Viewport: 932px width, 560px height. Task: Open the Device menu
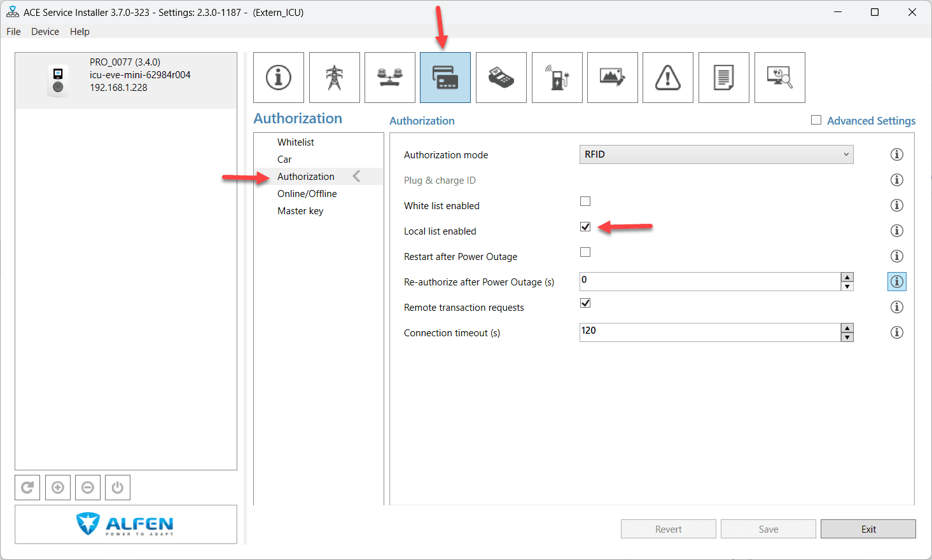[45, 32]
